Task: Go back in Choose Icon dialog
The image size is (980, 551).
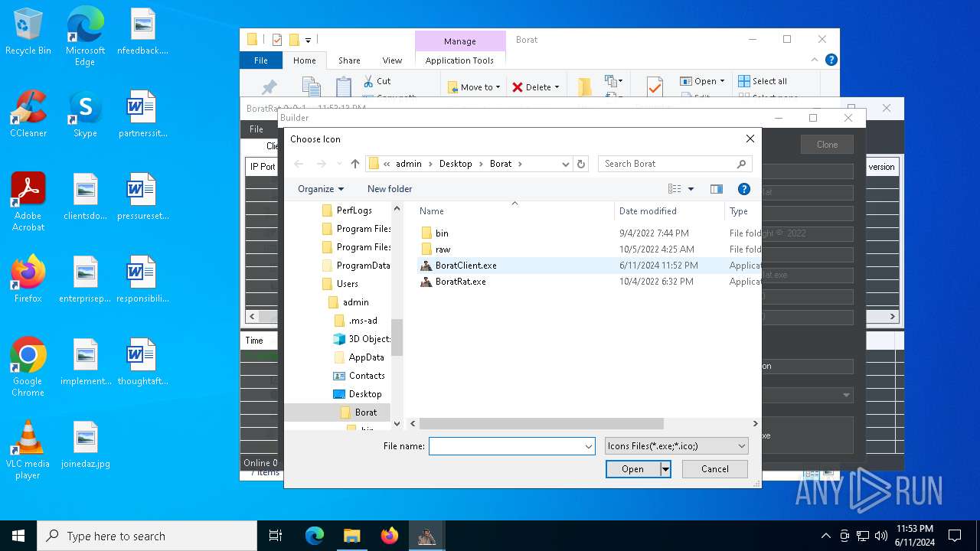Action: pyautogui.click(x=299, y=164)
